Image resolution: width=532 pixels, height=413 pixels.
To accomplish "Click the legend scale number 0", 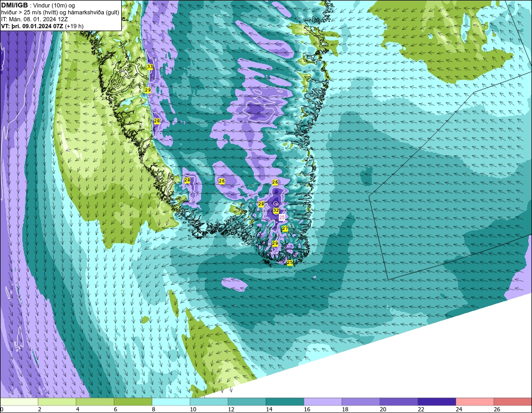I will click(2, 409).
